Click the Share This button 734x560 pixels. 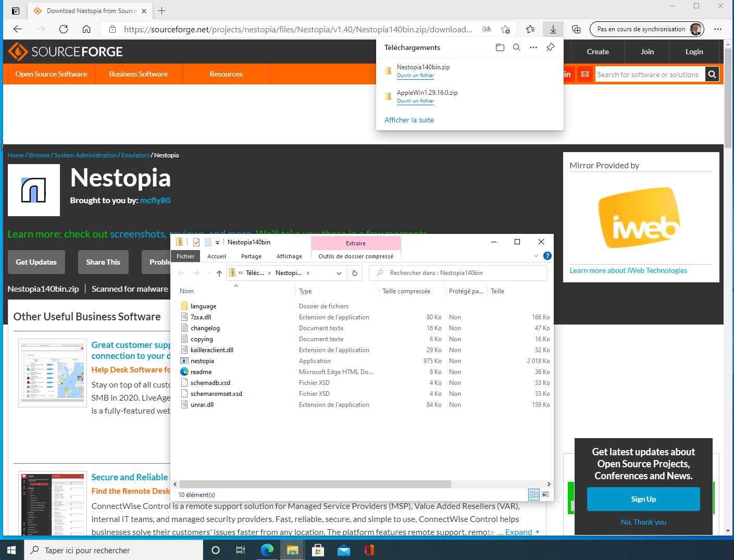tap(103, 262)
